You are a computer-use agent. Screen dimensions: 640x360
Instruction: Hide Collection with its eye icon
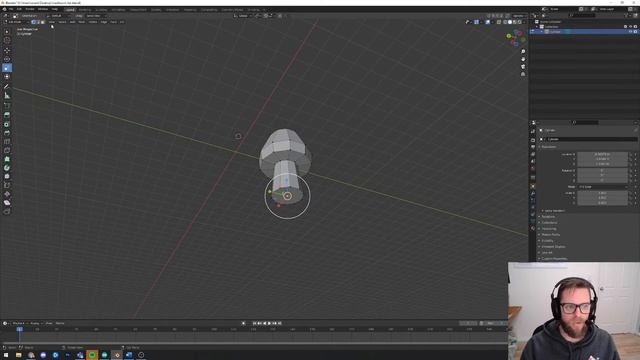(630, 27)
